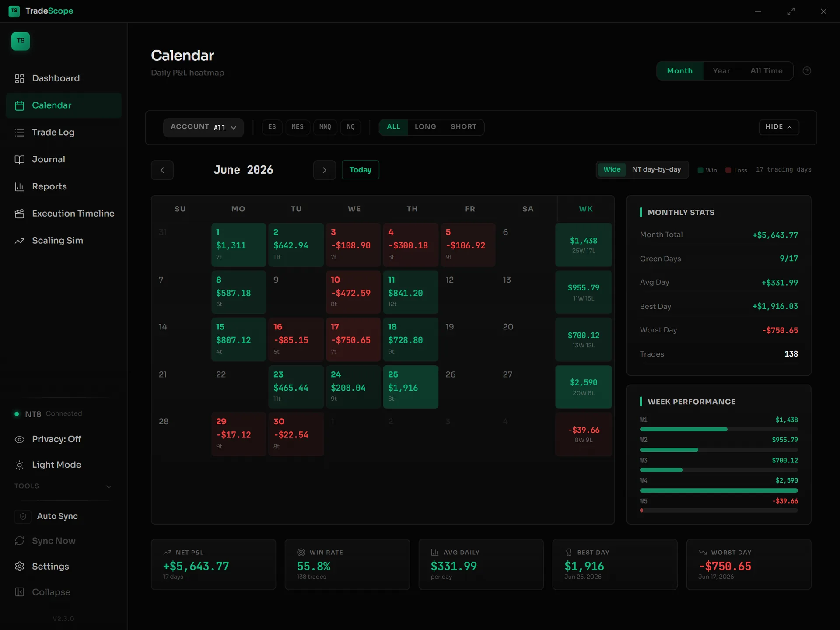Toggle the NQ instrument filter
Screen dimensions: 840x630
click(x=351, y=127)
